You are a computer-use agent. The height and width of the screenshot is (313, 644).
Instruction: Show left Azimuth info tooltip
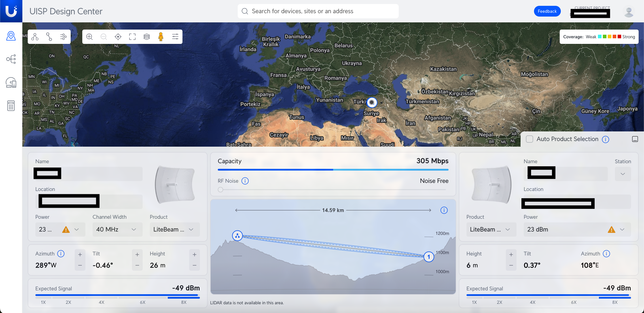click(61, 254)
